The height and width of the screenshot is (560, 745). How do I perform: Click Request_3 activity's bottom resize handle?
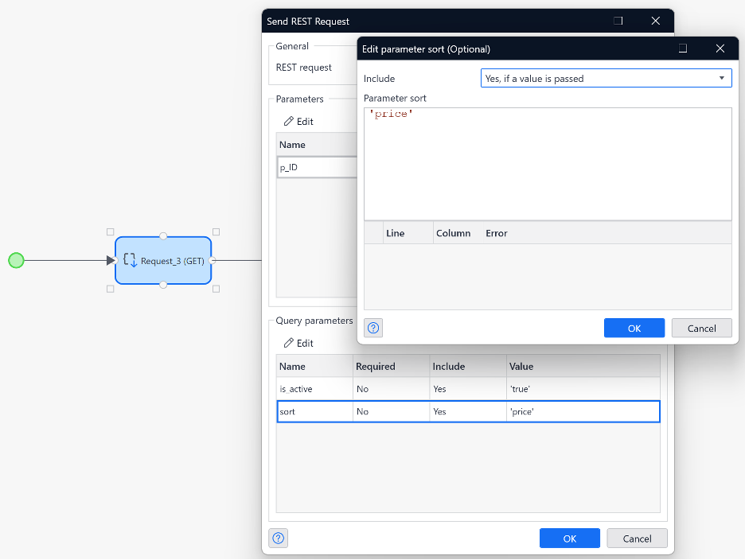point(163,285)
